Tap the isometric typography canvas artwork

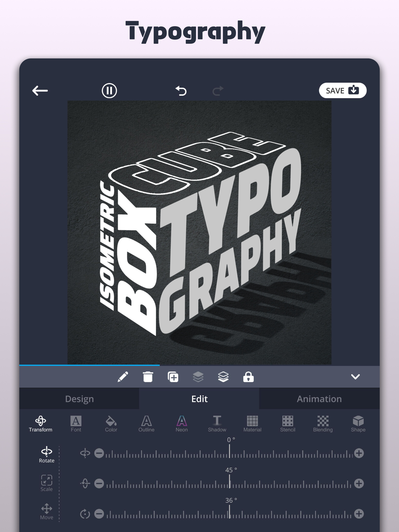(x=199, y=232)
